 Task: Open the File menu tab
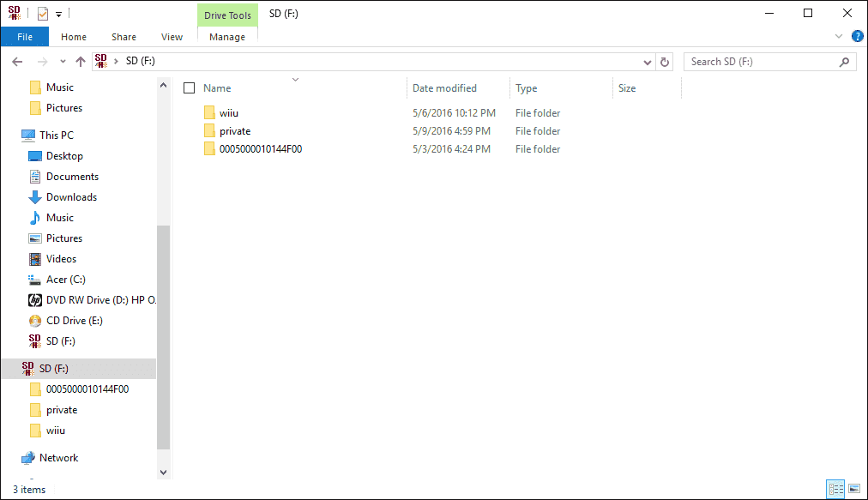coord(25,37)
